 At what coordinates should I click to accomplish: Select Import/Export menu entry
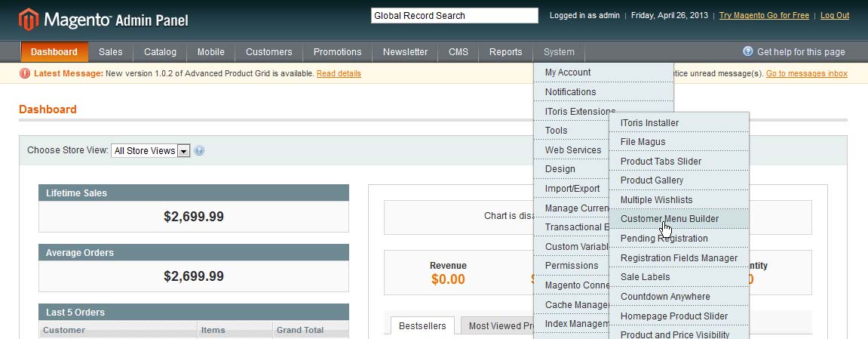click(x=572, y=188)
